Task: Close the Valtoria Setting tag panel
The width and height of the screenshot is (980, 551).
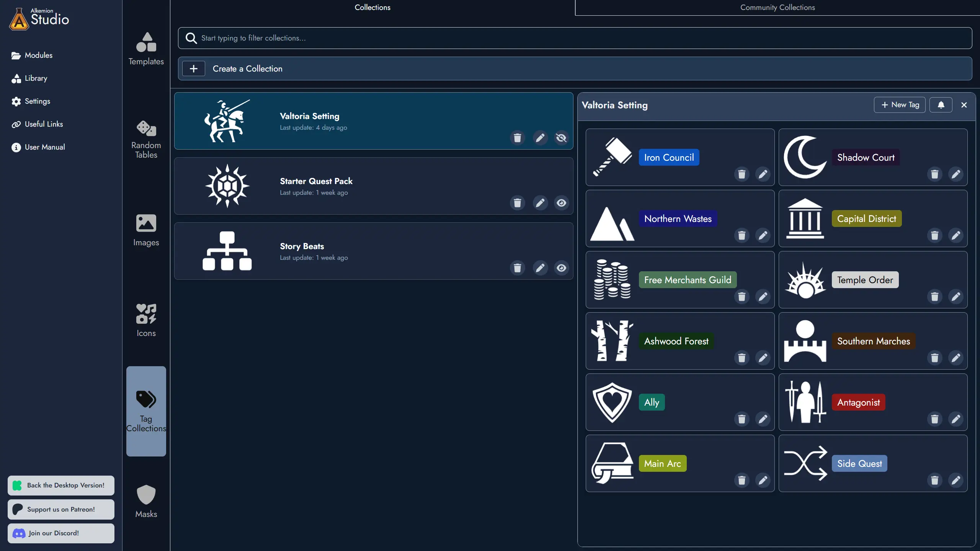Action: pos(964,105)
